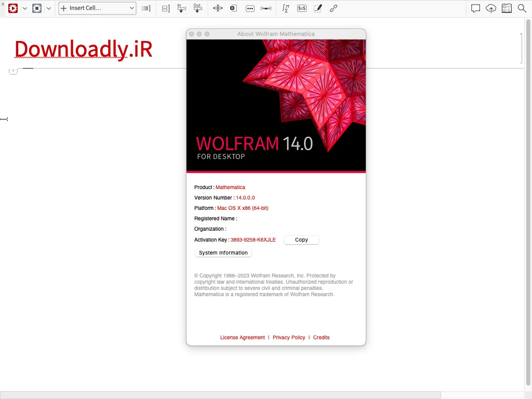Click the plus cell insertion button below title
Screen dimensions: 532x399
click(13, 71)
